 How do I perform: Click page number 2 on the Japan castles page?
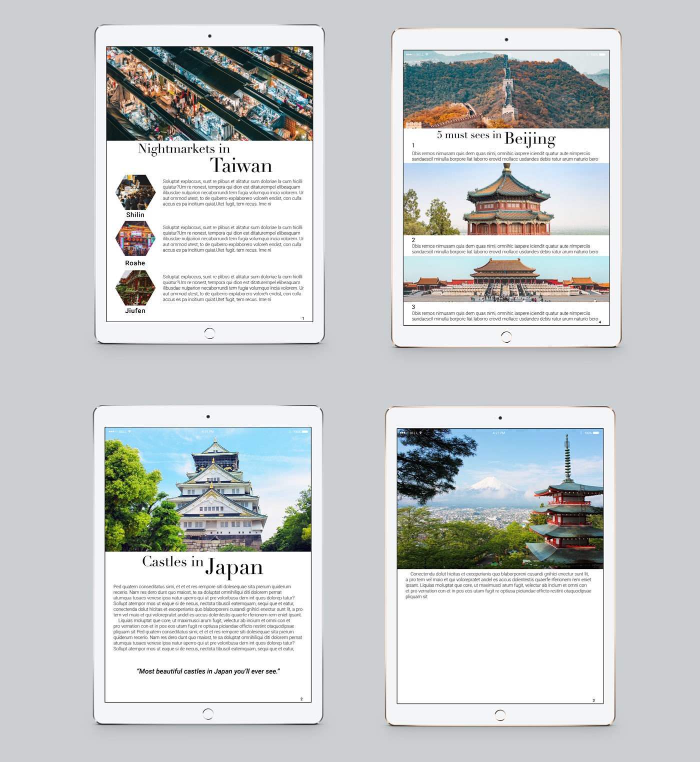[301, 699]
